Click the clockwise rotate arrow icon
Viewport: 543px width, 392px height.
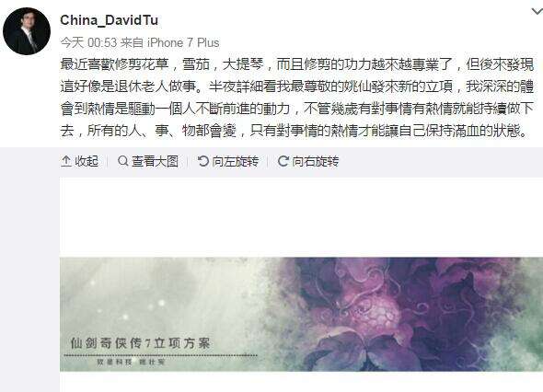click(283, 161)
